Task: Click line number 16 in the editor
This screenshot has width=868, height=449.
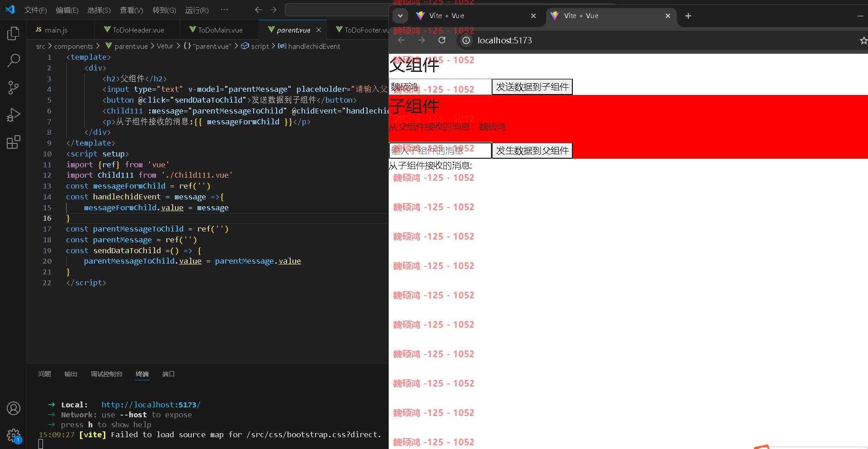Action: [47, 218]
